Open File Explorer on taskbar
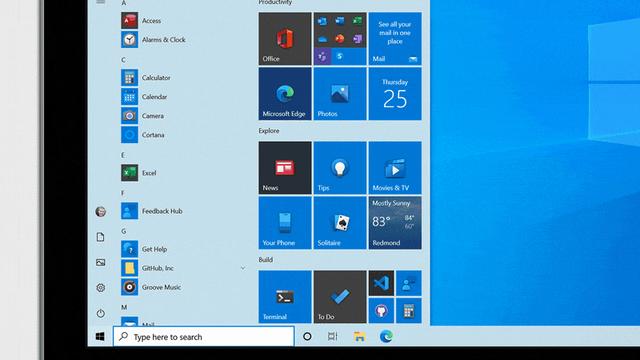 360,337
